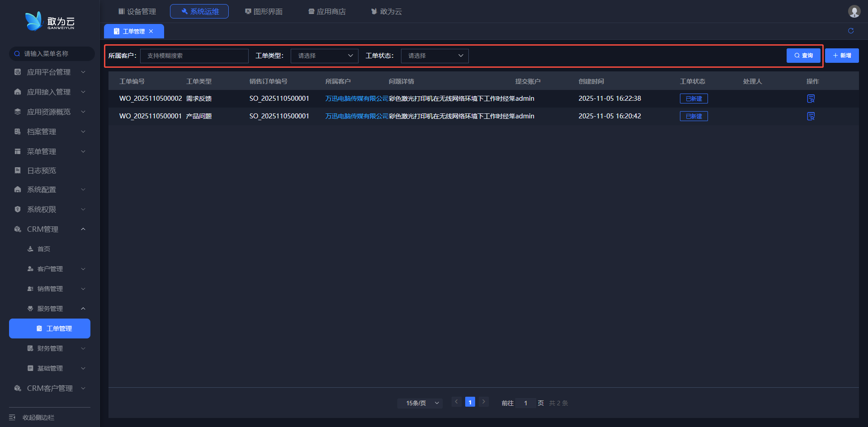Expand the 应用资源概览 chevron
This screenshot has width=868, height=427.
coord(83,112)
